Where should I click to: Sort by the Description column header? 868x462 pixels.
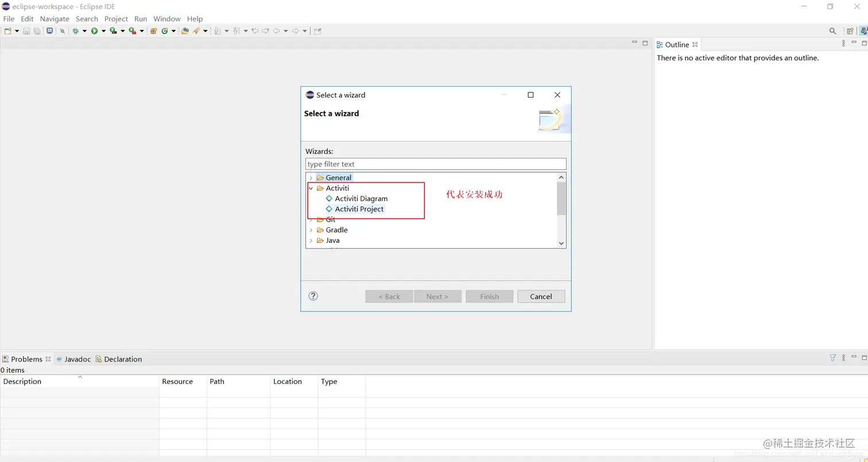point(79,382)
